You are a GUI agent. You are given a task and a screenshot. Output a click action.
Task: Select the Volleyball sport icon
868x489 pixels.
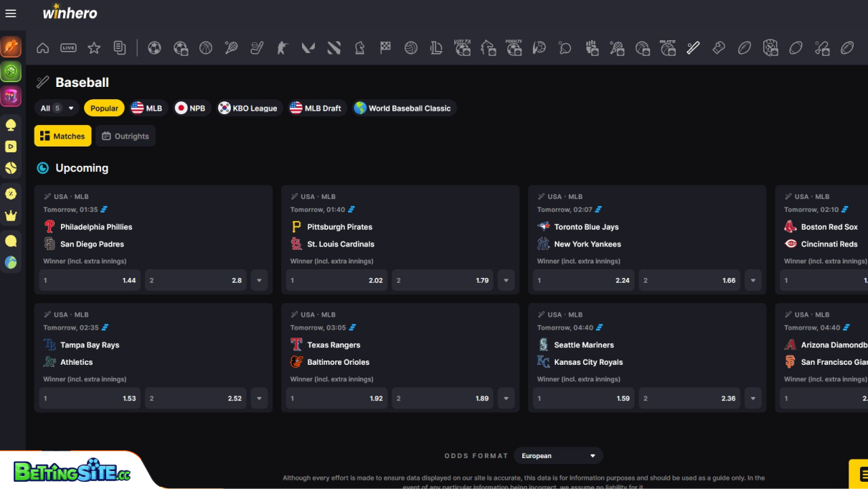click(410, 47)
